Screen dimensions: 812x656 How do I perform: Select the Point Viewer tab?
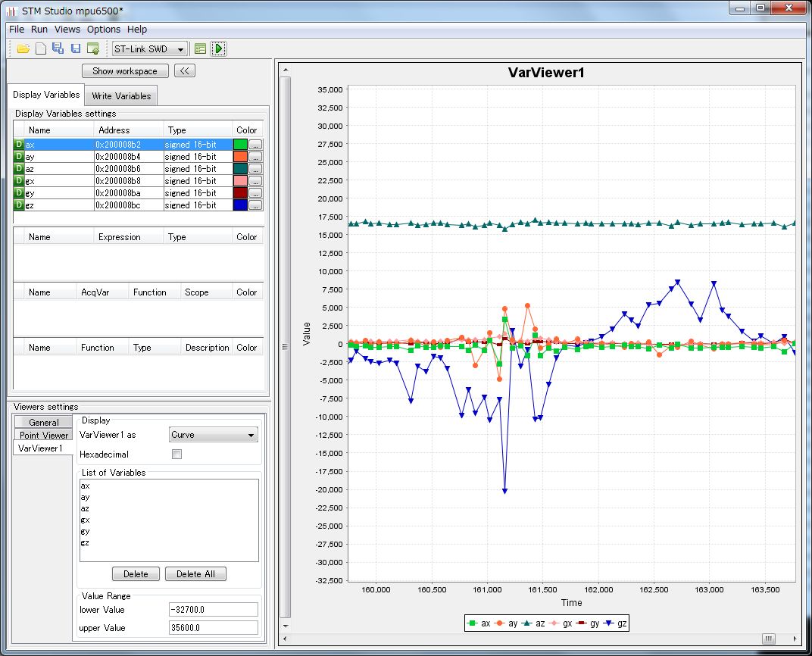[x=44, y=435]
